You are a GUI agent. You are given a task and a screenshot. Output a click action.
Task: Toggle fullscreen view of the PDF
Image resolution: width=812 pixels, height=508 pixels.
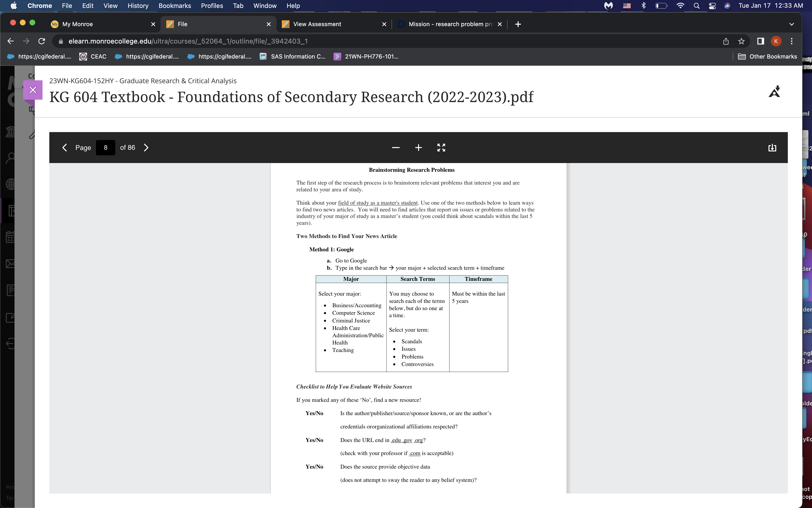click(441, 148)
